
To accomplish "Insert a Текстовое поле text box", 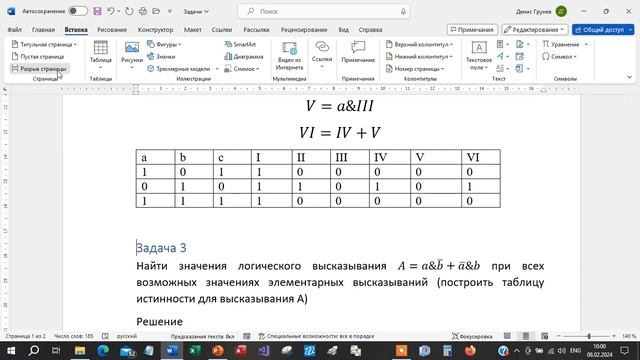I will [x=479, y=56].
